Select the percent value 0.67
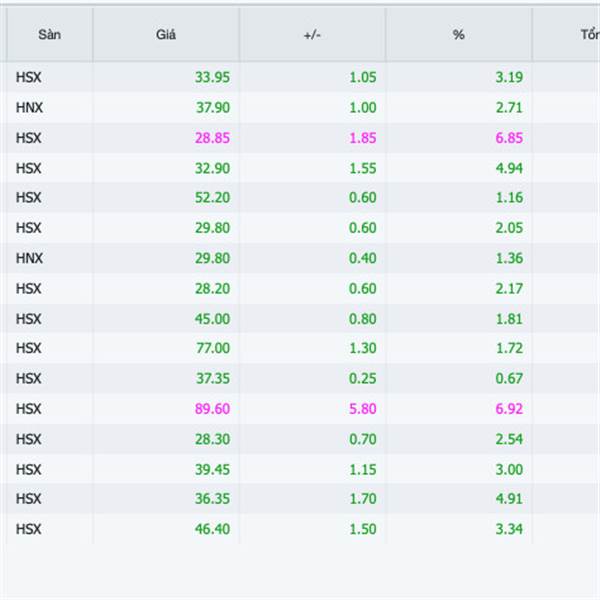600x600 pixels. click(509, 378)
